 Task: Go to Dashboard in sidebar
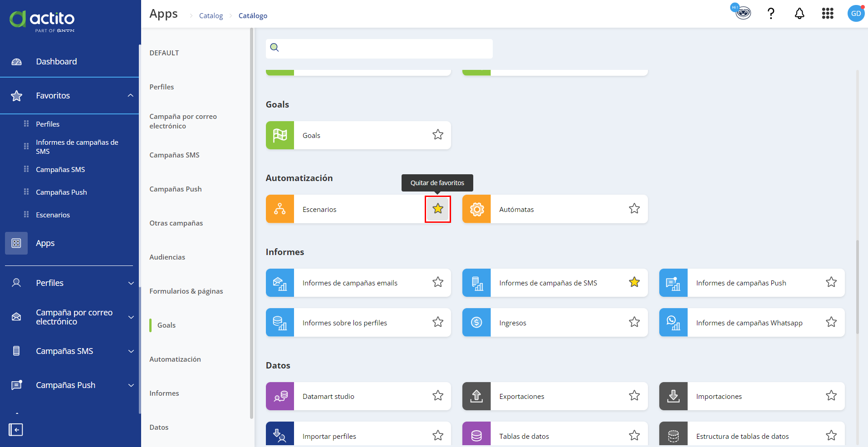click(56, 61)
